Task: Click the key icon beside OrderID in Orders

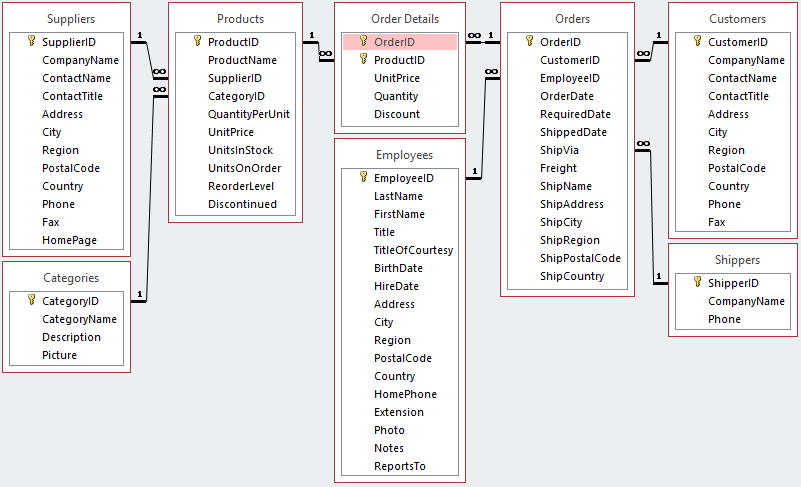Action: 528,42
